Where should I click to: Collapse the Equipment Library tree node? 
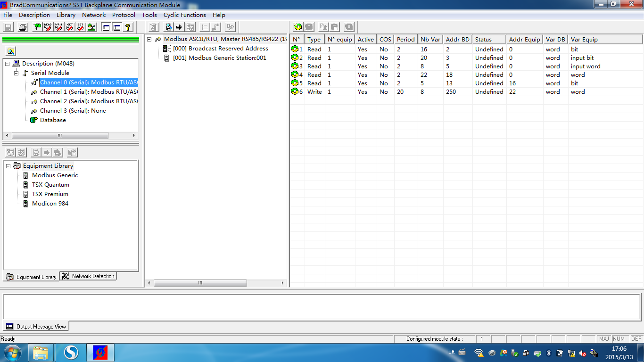pyautogui.click(x=8, y=166)
